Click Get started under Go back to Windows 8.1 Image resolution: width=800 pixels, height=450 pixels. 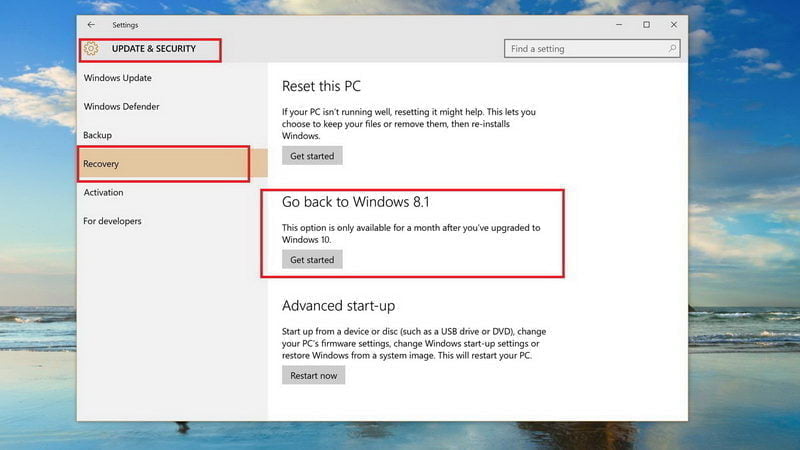pyautogui.click(x=312, y=259)
